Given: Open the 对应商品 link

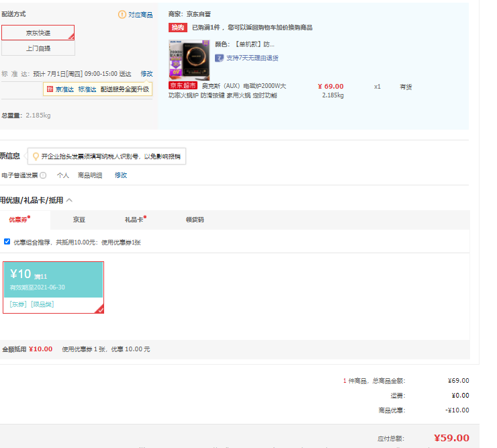Looking at the screenshot, I should [140, 15].
